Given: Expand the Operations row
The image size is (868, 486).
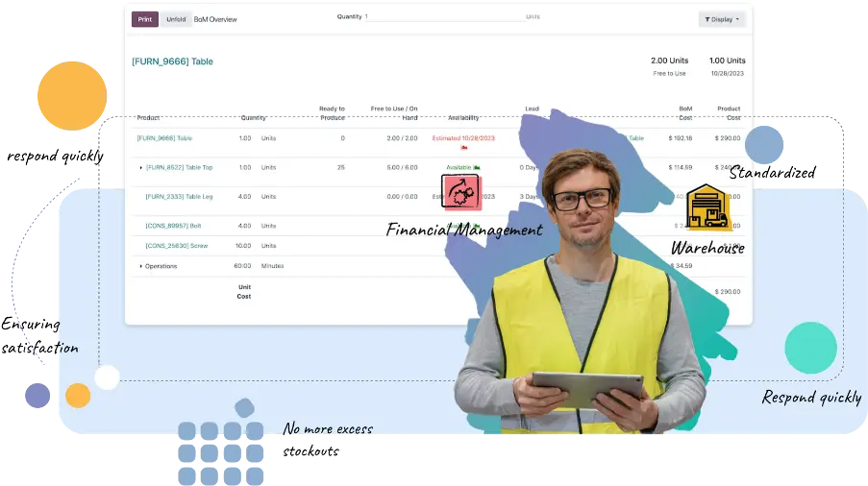Looking at the screenshot, I should pos(140,266).
